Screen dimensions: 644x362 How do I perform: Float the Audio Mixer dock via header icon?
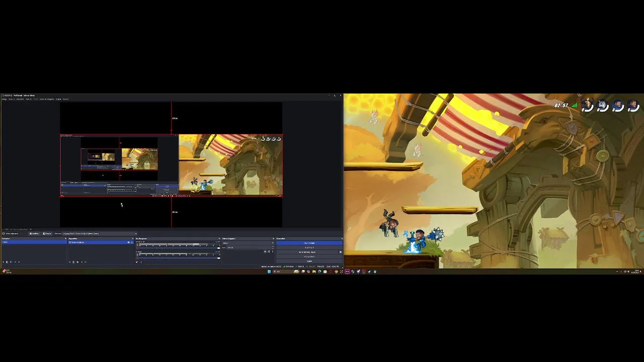pyautogui.click(x=219, y=238)
